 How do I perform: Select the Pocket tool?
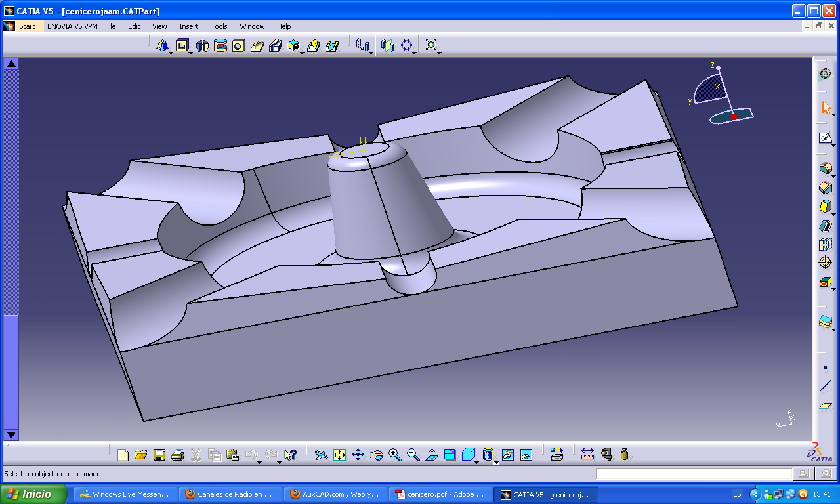[x=182, y=45]
